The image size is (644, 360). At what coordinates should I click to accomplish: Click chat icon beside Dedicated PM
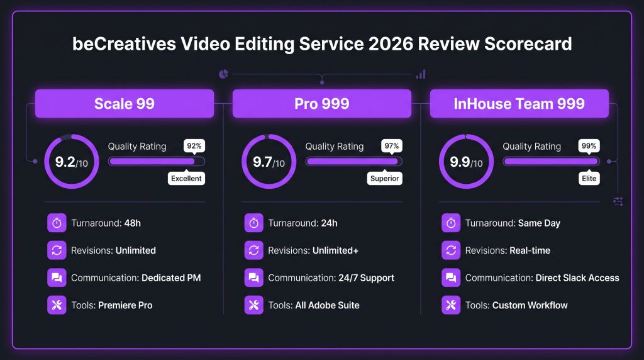(57, 278)
